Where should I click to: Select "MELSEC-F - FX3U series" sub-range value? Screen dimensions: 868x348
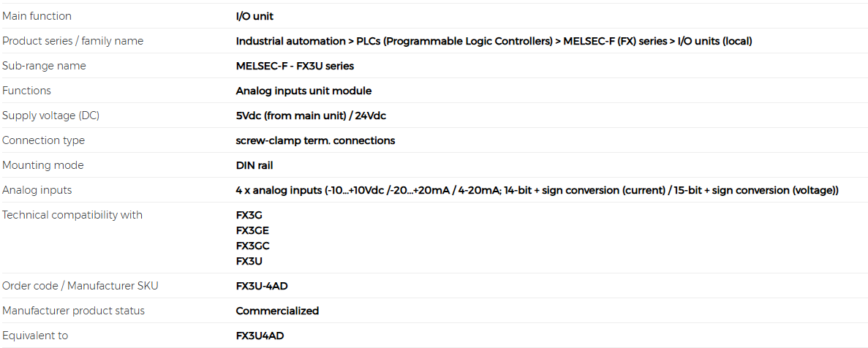coord(295,66)
